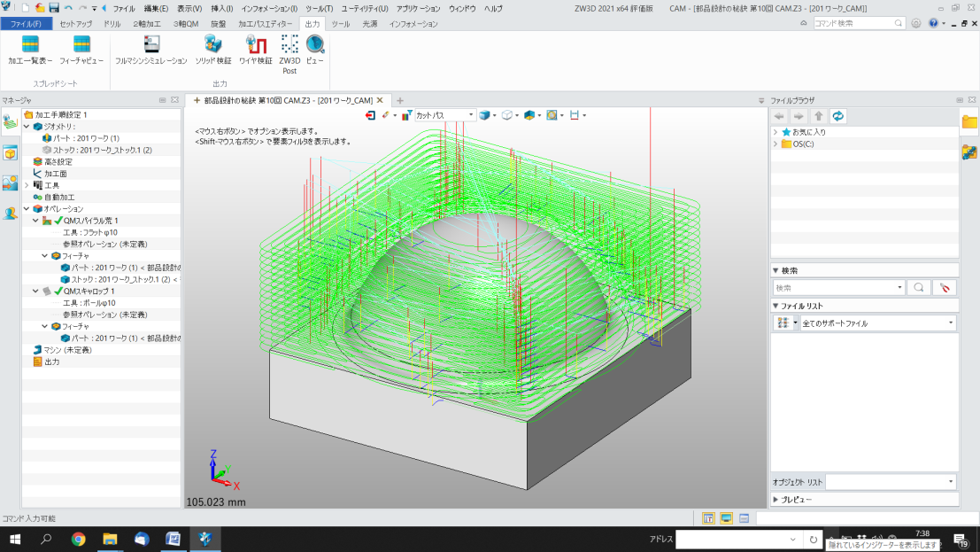Image resolution: width=980 pixels, height=552 pixels.
Task: Select the part cube tab icon in manager sidebar
Action: click(10, 153)
